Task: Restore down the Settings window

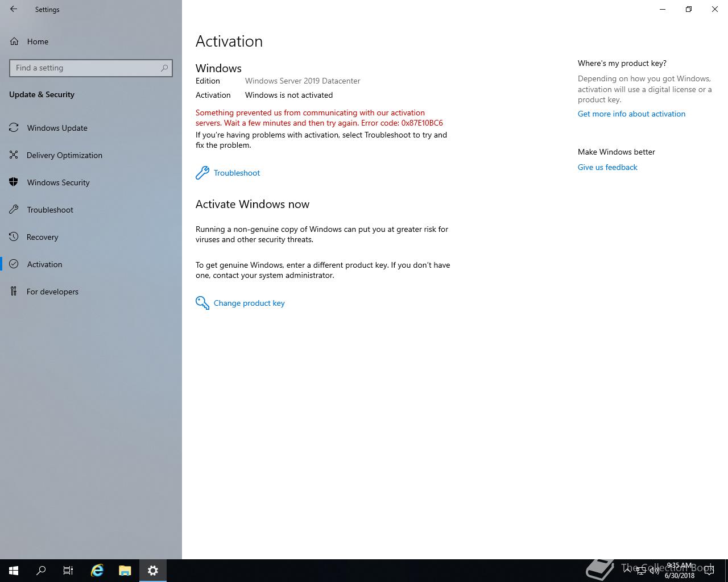Action: pos(689,9)
